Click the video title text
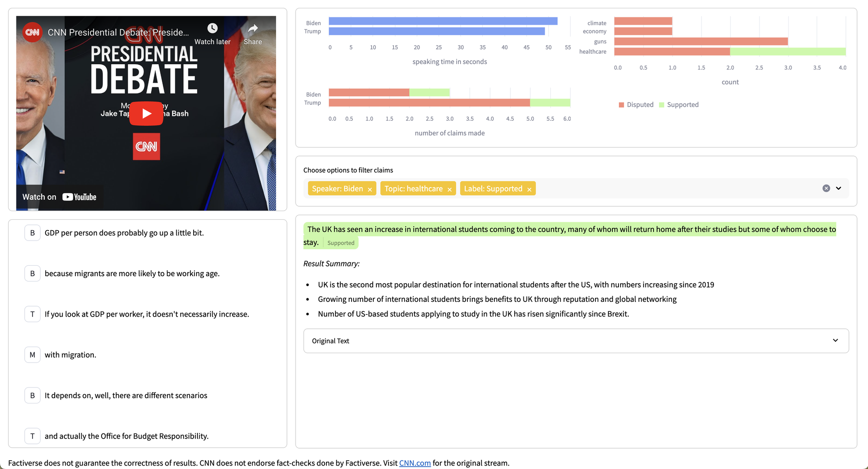 tap(118, 33)
